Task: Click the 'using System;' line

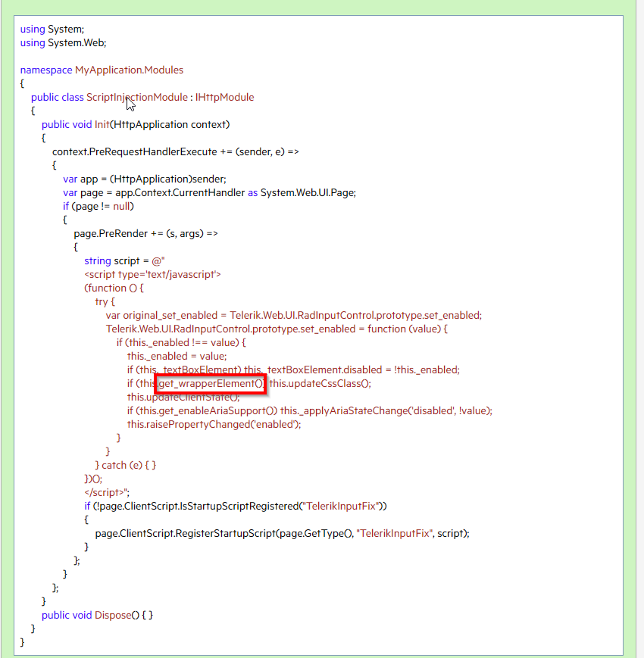Action: (52, 30)
